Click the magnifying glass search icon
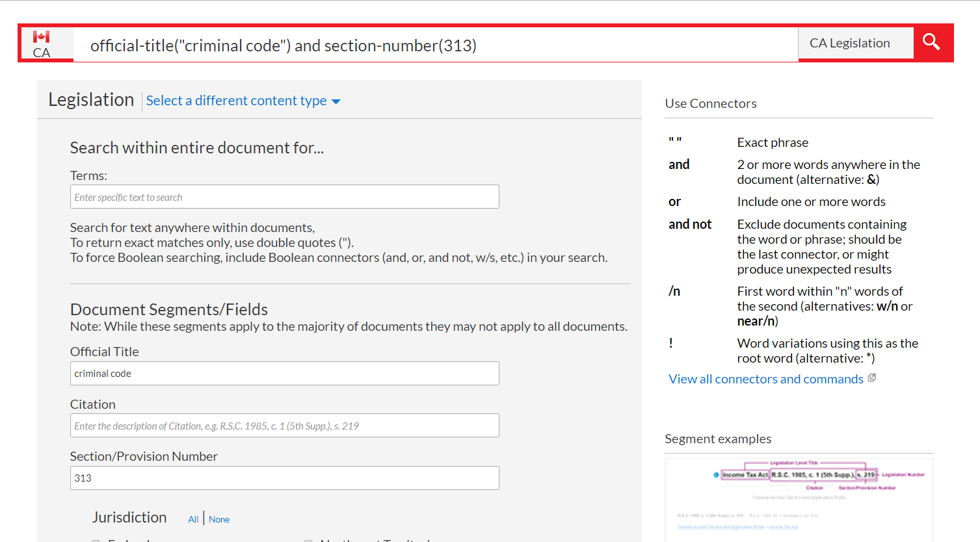 click(931, 42)
